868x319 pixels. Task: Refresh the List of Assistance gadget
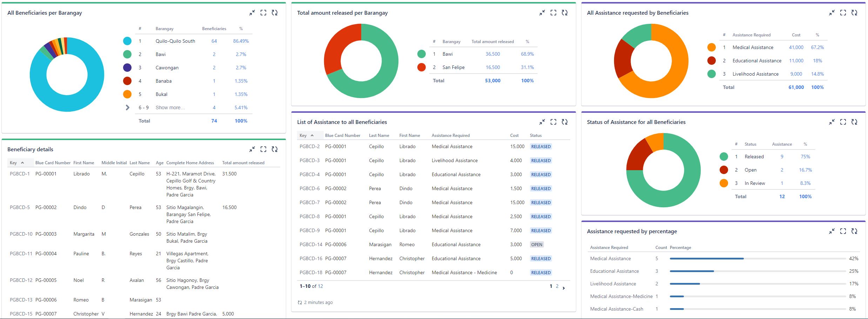click(564, 122)
